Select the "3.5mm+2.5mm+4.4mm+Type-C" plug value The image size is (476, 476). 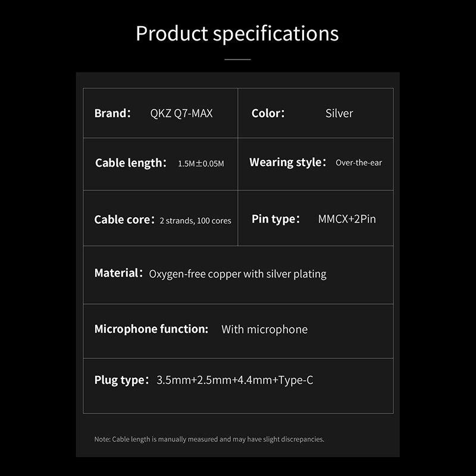click(x=234, y=380)
